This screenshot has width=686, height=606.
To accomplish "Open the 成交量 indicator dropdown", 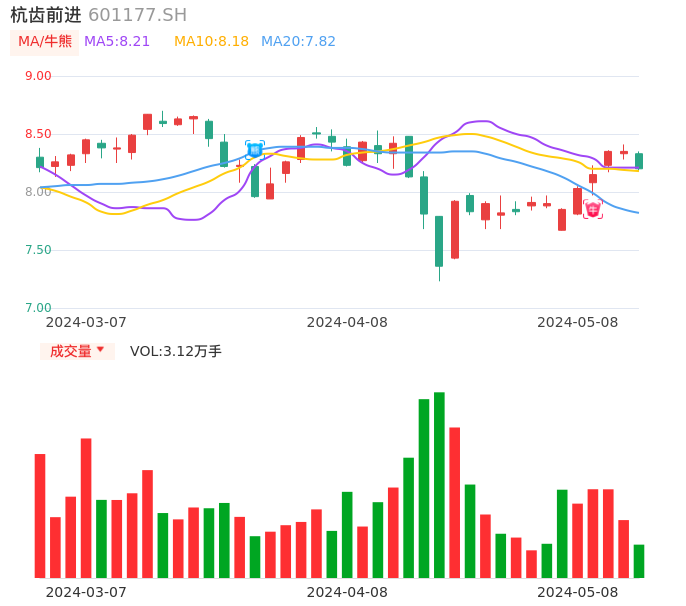I will (x=77, y=351).
